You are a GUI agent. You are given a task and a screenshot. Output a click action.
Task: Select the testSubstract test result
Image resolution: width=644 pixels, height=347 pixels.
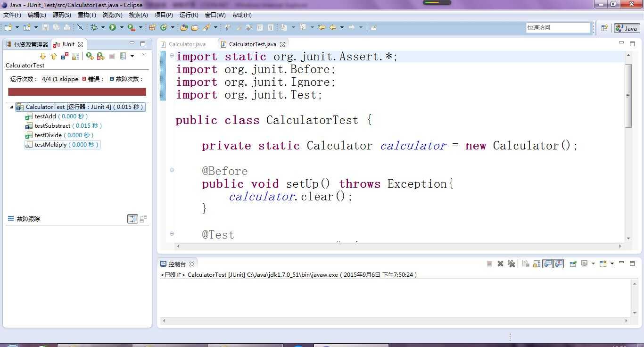tap(64, 126)
